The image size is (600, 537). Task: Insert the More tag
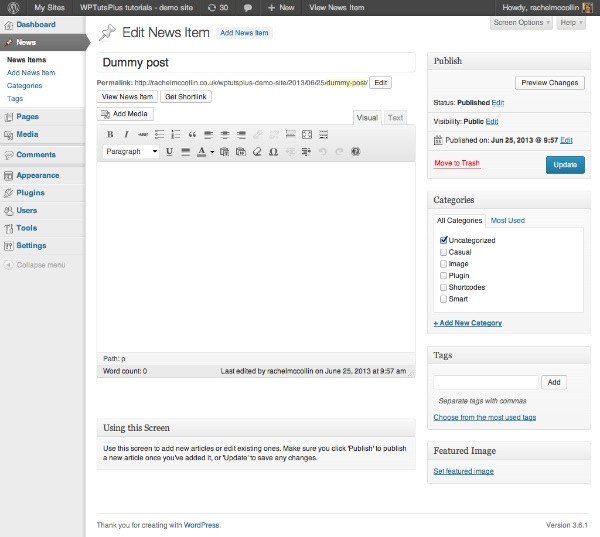(x=290, y=134)
